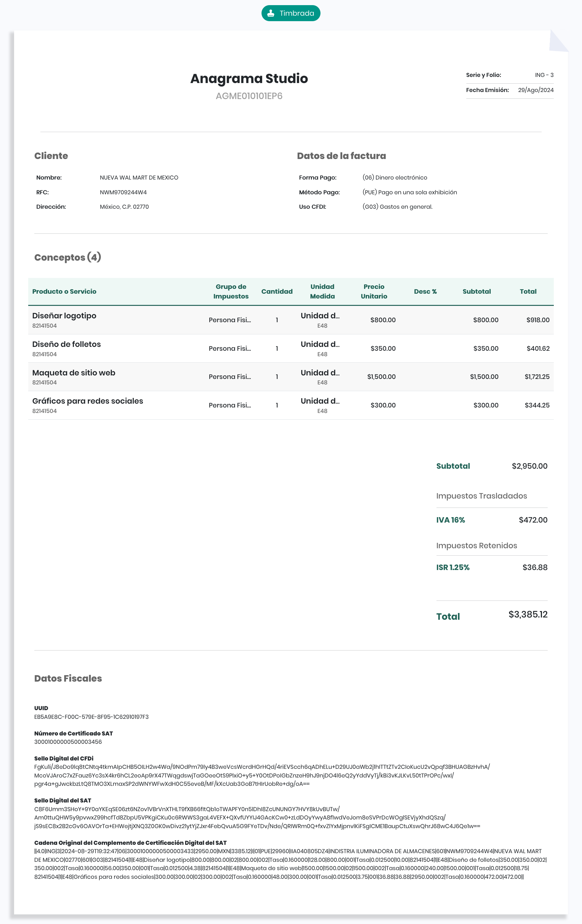Viewport: 582px width, 924px height.
Task: Click the Timbrada status label
Action: tap(296, 13)
